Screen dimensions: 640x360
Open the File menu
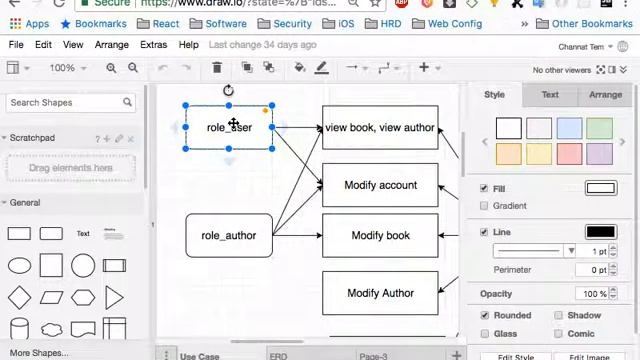pyautogui.click(x=16, y=44)
